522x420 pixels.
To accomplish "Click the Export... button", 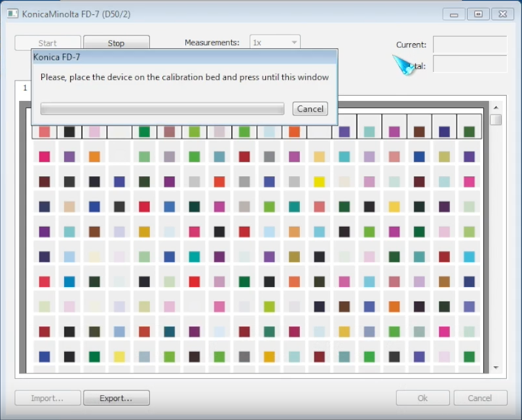I will [x=116, y=398].
